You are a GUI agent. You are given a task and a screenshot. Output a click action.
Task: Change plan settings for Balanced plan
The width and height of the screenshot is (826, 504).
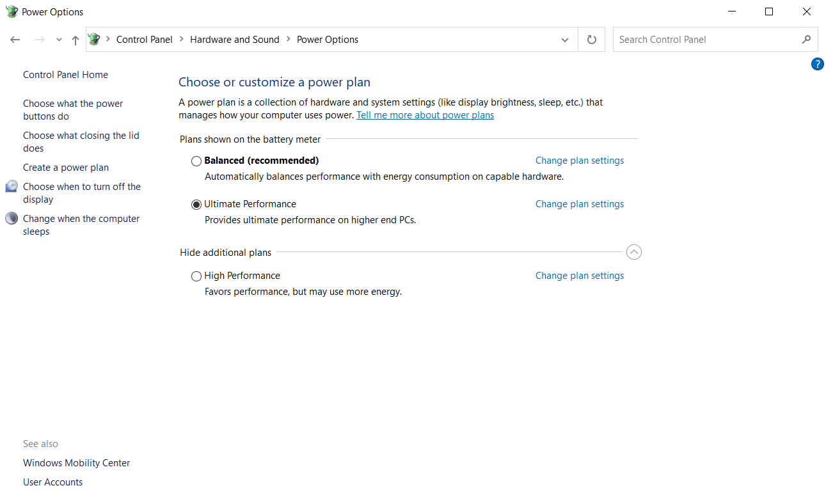click(x=579, y=161)
